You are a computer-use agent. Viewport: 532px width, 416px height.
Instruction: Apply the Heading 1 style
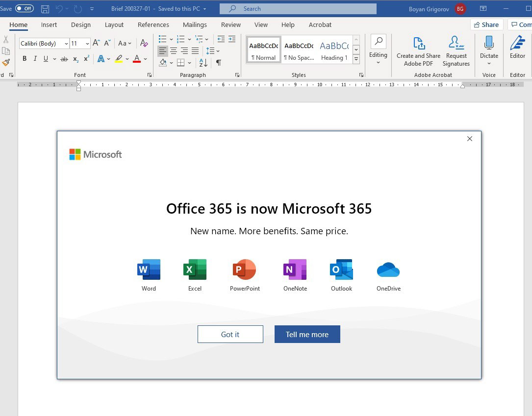tap(334, 50)
